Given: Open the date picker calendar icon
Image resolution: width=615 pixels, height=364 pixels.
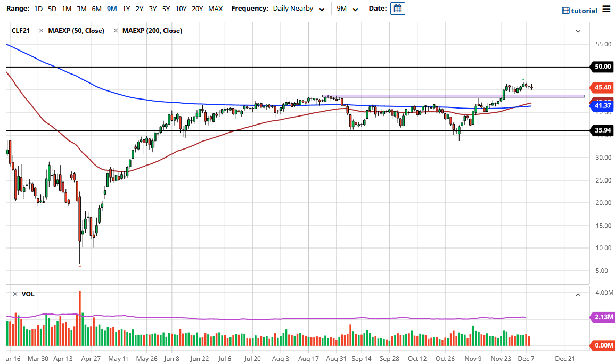Looking at the screenshot, I should (x=397, y=9).
